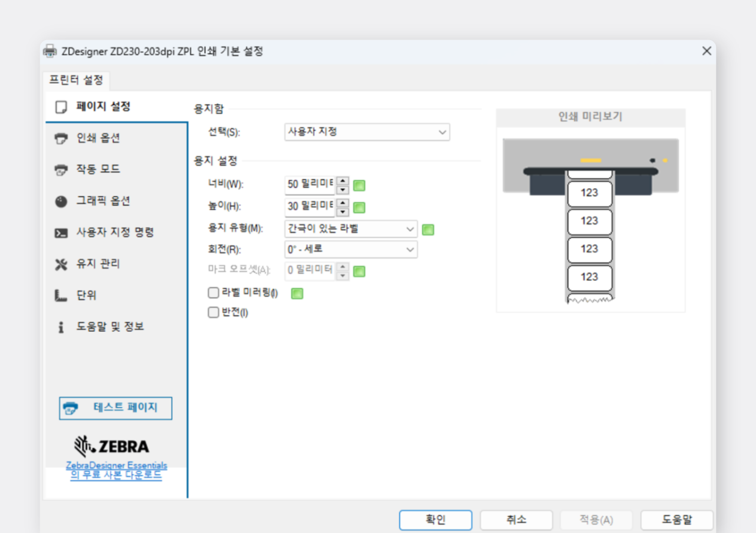Expand the 용지 유형 dropdown
Viewport: 756px width, 533px height.
tap(350, 229)
